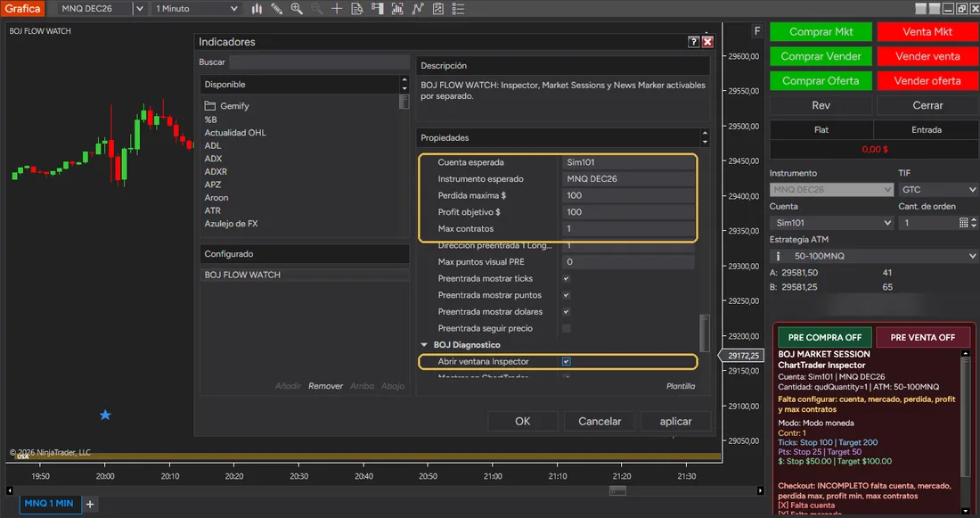Select BOJ FLOW WATCH in Configurado list

click(305, 275)
